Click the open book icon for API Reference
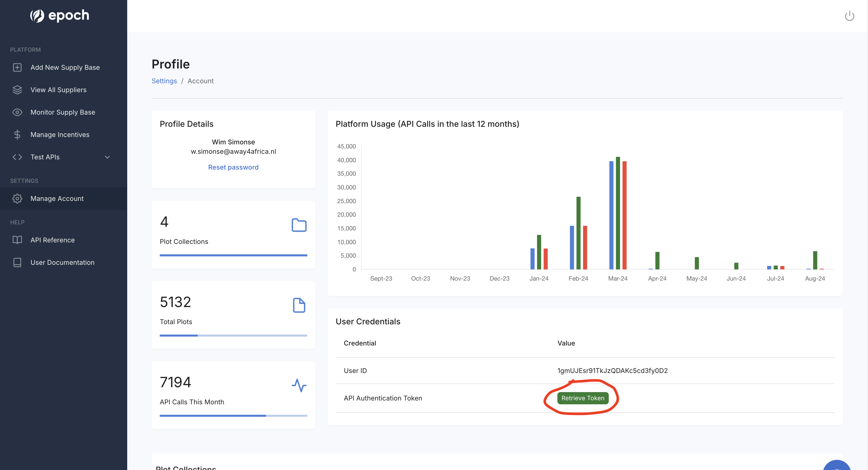Viewport: 868px width, 470px height. [x=17, y=240]
